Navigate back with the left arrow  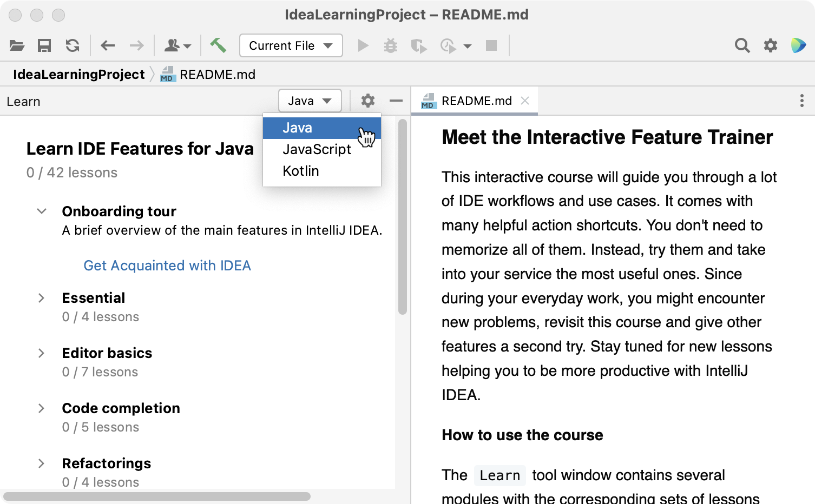pos(108,46)
